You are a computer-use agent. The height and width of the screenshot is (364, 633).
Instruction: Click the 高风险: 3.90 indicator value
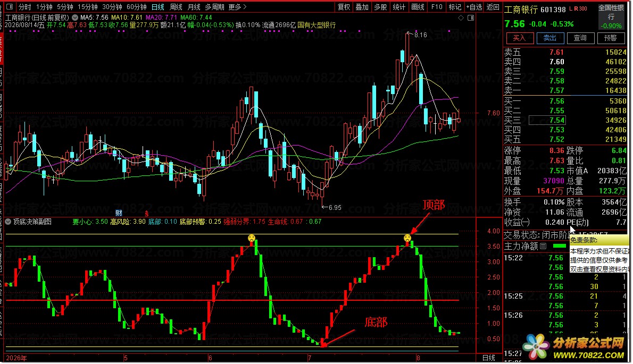click(128, 222)
